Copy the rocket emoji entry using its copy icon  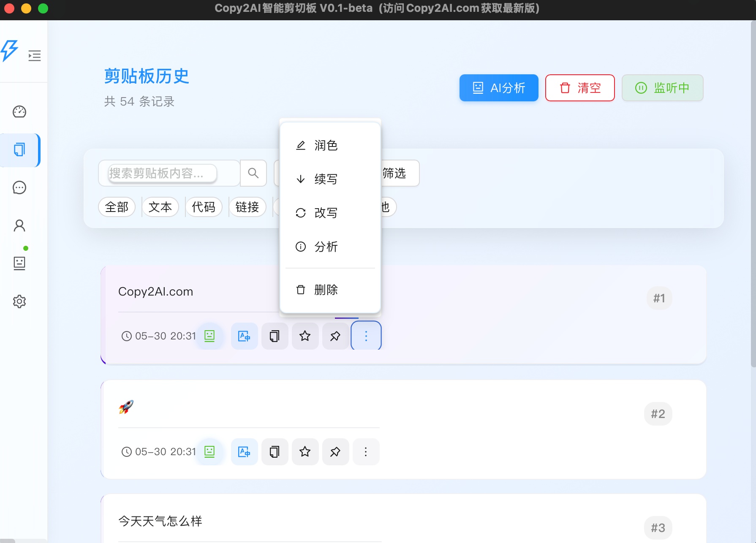tap(275, 451)
